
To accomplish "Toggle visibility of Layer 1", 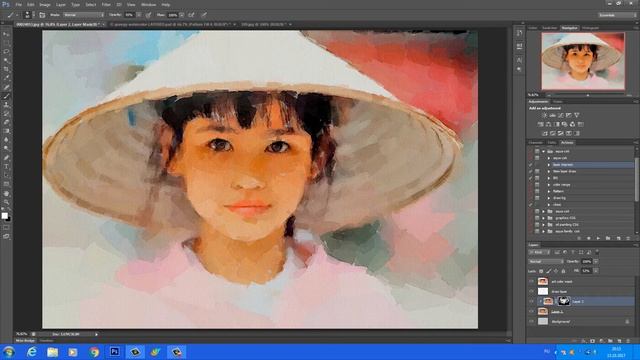I will click(531, 311).
